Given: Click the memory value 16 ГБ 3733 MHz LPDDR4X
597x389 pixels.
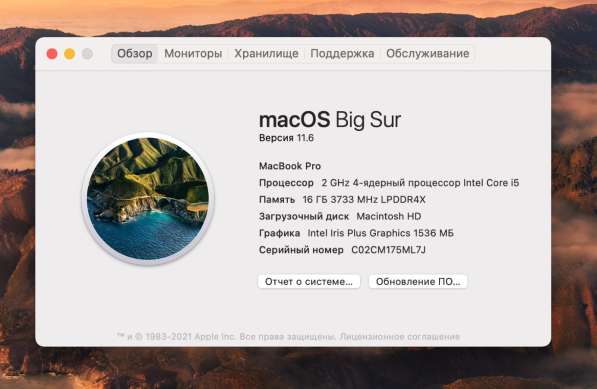Looking at the screenshot, I should pyautogui.click(x=364, y=200).
